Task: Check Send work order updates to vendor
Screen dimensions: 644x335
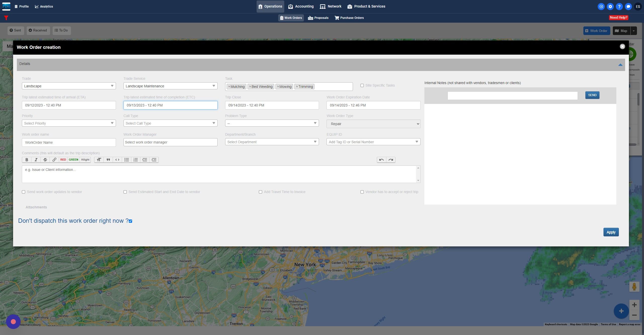Action: 24,192
